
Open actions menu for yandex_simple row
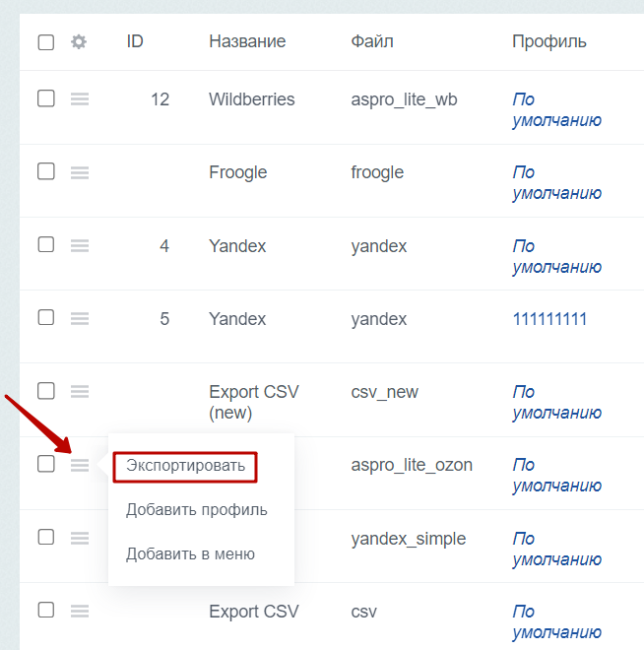coord(80,538)
